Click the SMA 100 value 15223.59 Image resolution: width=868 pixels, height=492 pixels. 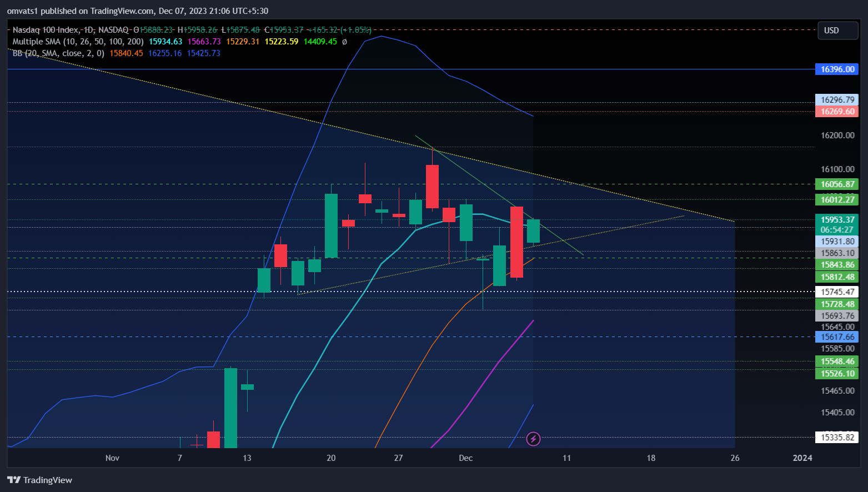282,42
